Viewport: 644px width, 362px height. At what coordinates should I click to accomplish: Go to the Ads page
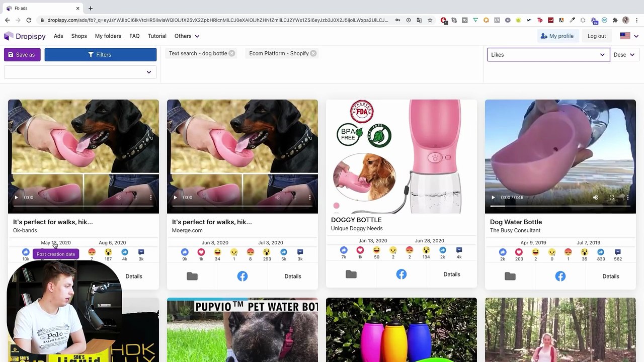pos(58,36)
